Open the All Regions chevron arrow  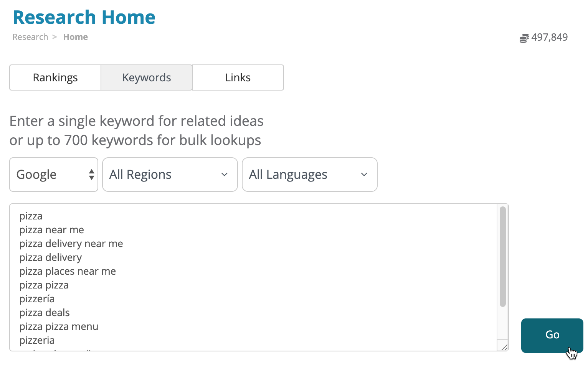coord(224,175)
